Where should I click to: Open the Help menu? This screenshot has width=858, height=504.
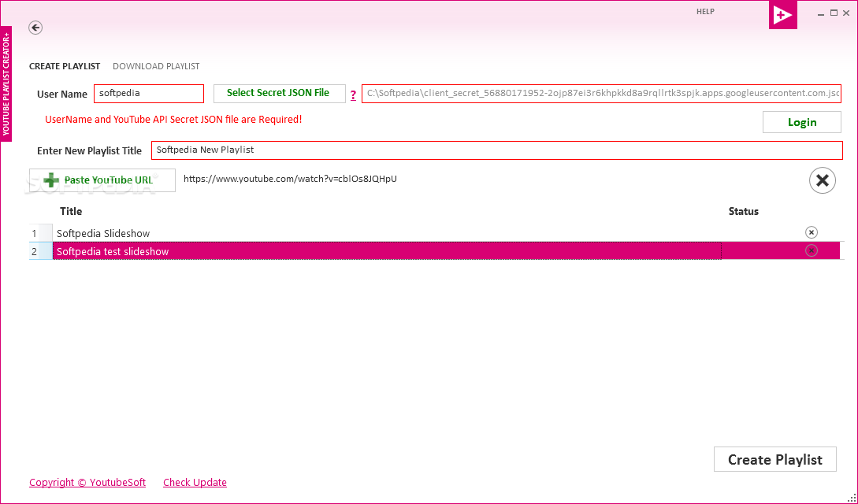point(705,12)
